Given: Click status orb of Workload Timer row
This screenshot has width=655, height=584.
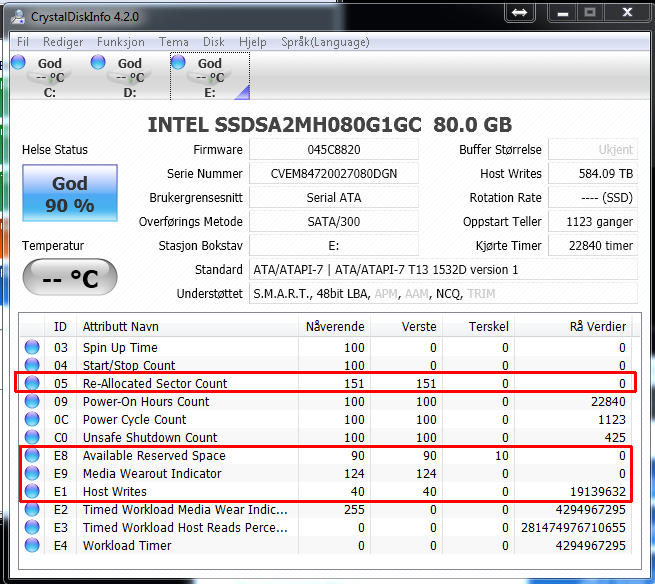Looking at the screenshot, I should [32, 545].
